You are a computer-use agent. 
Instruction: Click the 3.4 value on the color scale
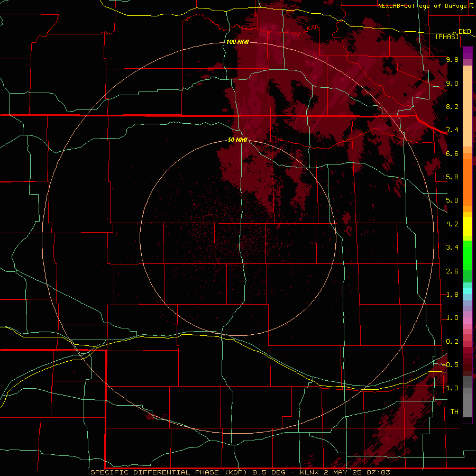click(x=452, y=248)
